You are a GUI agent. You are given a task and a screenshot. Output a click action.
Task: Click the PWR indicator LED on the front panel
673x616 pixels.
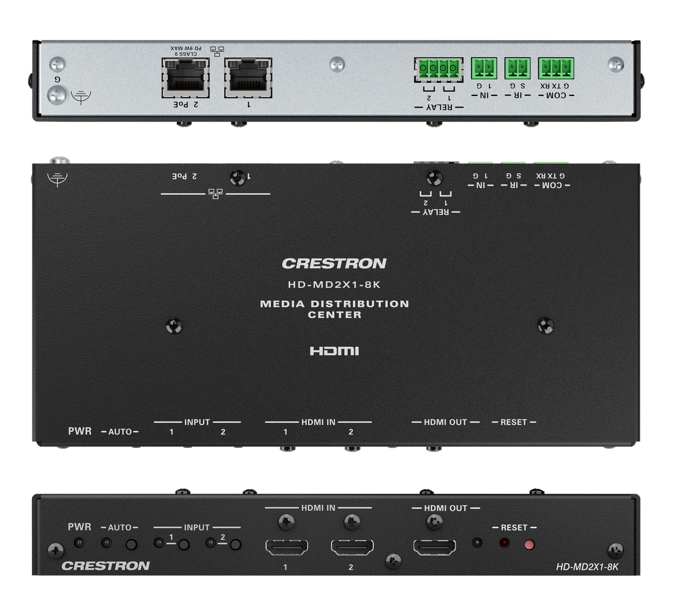pos(80,543)
